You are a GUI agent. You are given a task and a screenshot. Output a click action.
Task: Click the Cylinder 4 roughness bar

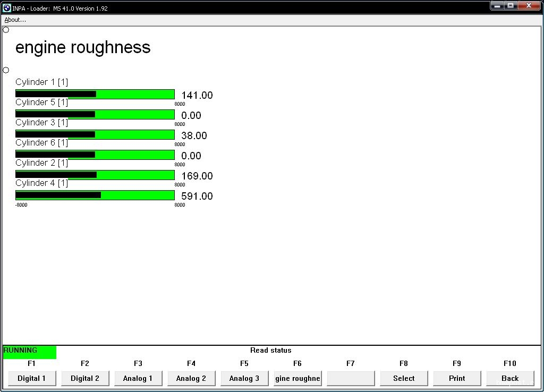pyautogui.click(x=95, y=195)
